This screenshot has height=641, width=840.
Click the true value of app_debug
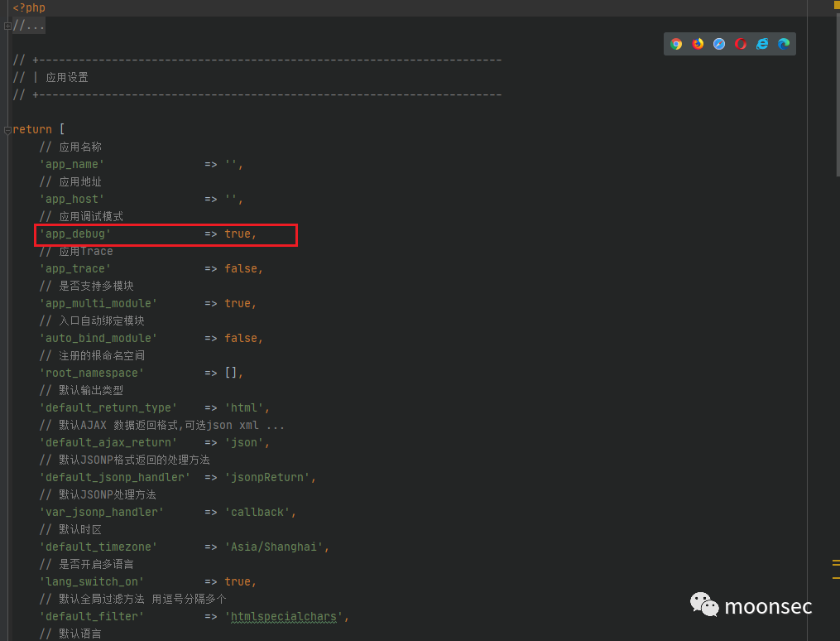(238, 234)
